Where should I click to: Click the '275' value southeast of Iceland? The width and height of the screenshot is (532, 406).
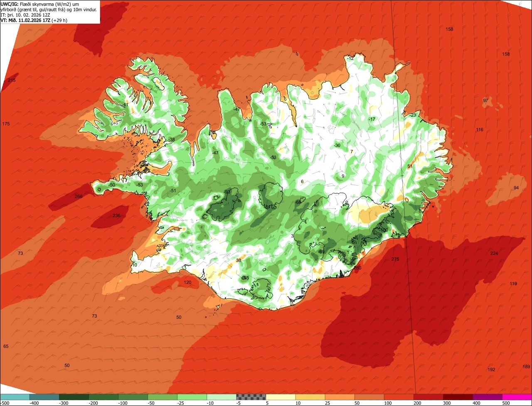tap(395, 259)
